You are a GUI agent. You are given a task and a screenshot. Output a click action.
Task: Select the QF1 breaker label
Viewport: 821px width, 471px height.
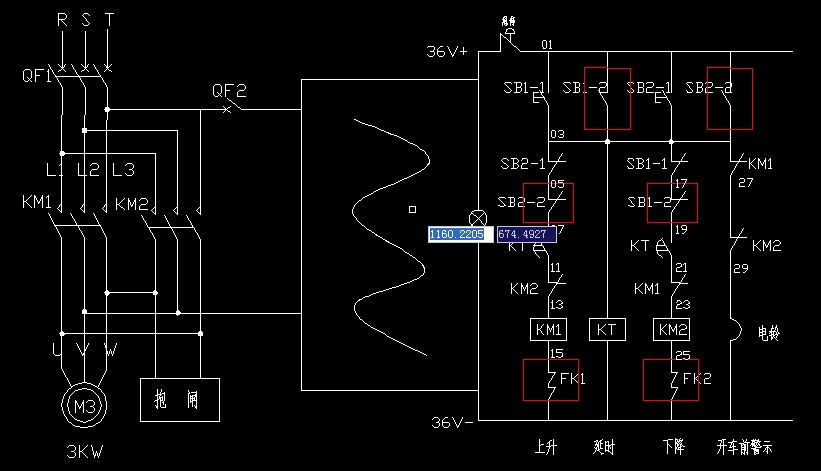[36, 76]
